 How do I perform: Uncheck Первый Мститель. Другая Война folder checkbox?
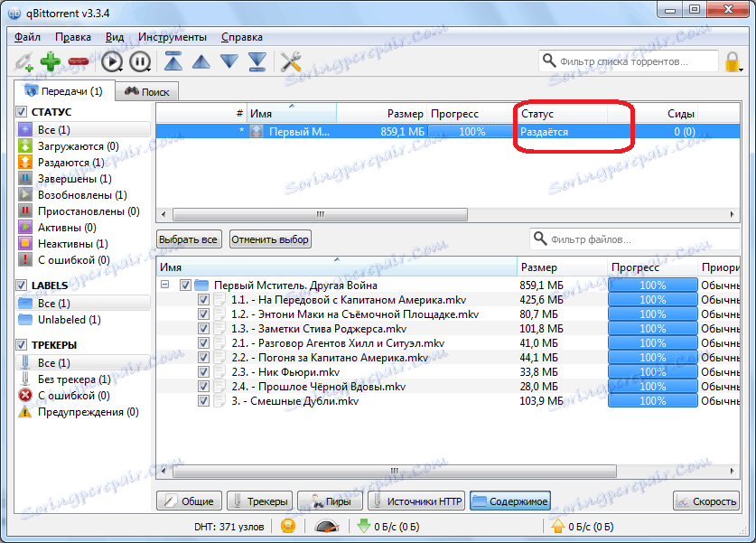click(186, 286)
